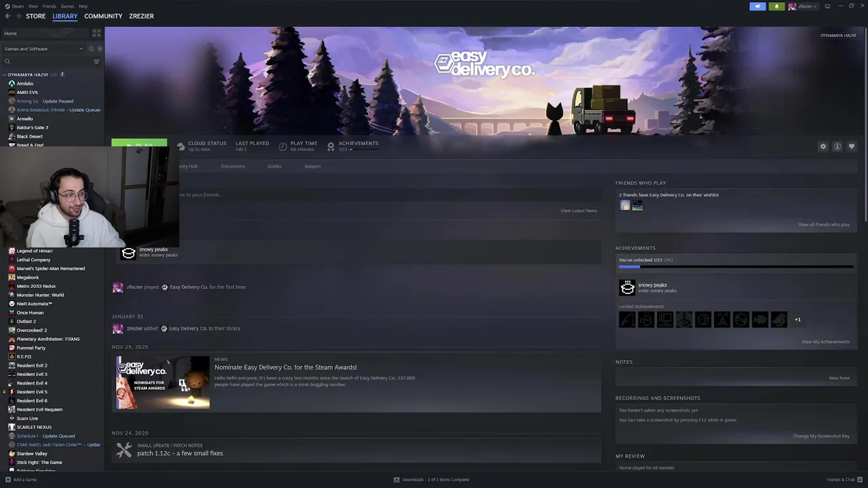The height and width of the screenshot is (488, 868).
Task: Open the Achievements stat in header
Action: click(x=353, y=146)
